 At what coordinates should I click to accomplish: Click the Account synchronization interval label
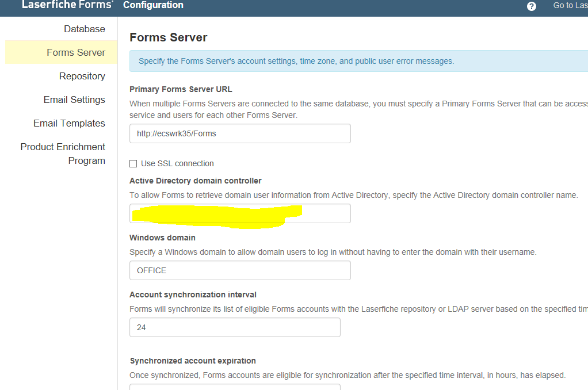193,295
